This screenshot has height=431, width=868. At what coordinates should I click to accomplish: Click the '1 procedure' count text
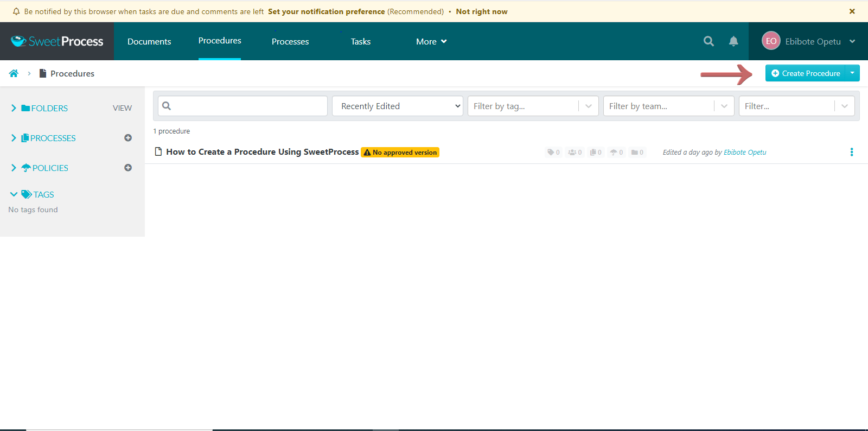click(x=171, y=131)
